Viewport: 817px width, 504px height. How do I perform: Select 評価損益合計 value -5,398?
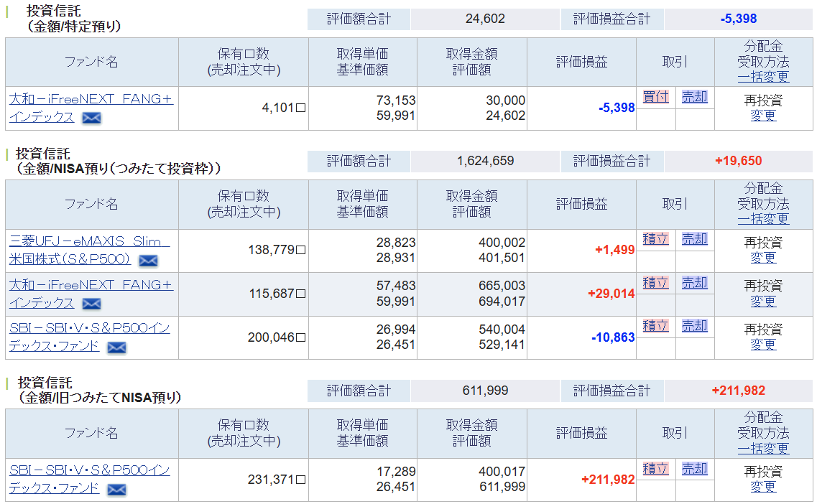point(739,19)
